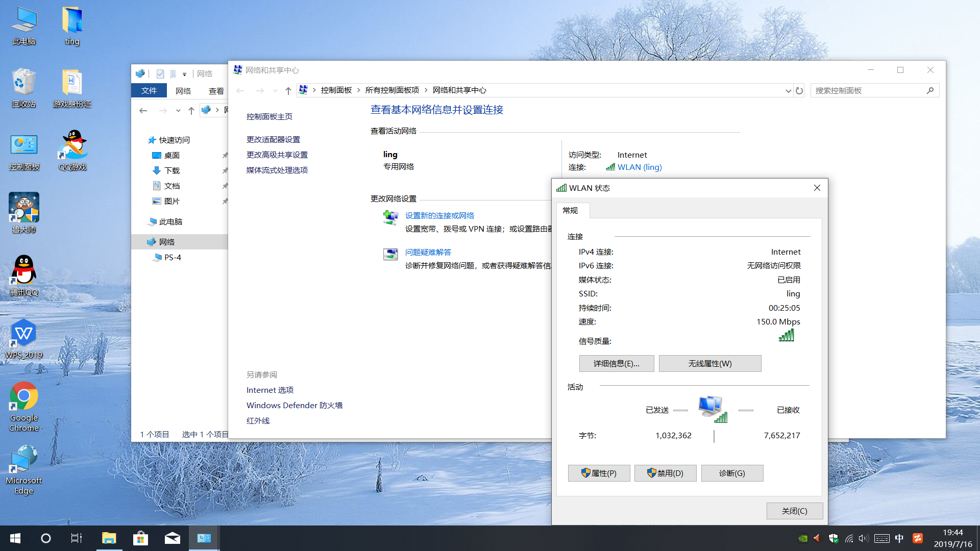
Task: Expand the 此电脑 tree item
Action: (x=143, y=221)
